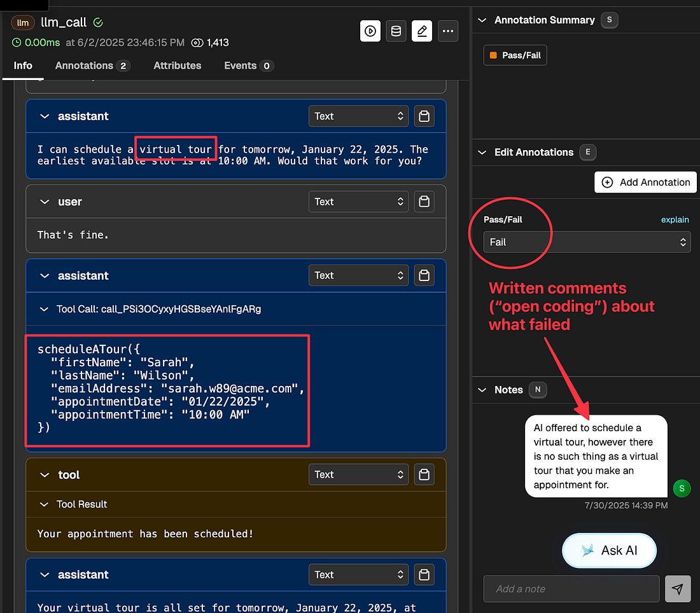Click the text 'That's fine.'

pos(73,235)
